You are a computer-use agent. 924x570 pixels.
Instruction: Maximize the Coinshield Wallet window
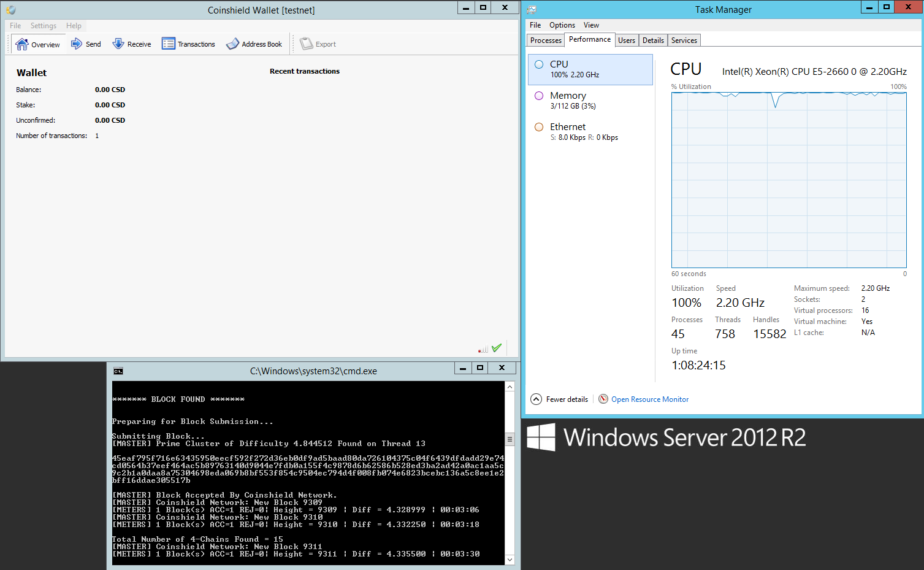tap(483, 7)
